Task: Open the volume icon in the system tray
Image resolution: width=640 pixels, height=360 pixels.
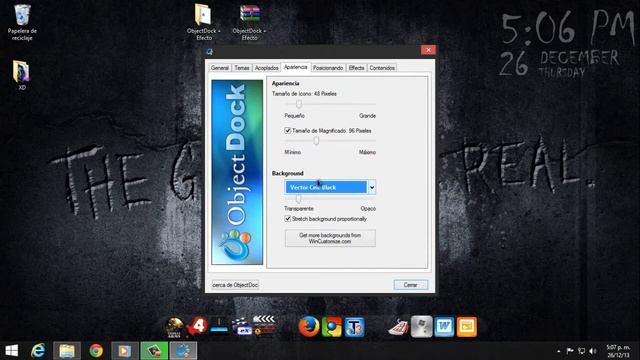Action: coord(593,351)
